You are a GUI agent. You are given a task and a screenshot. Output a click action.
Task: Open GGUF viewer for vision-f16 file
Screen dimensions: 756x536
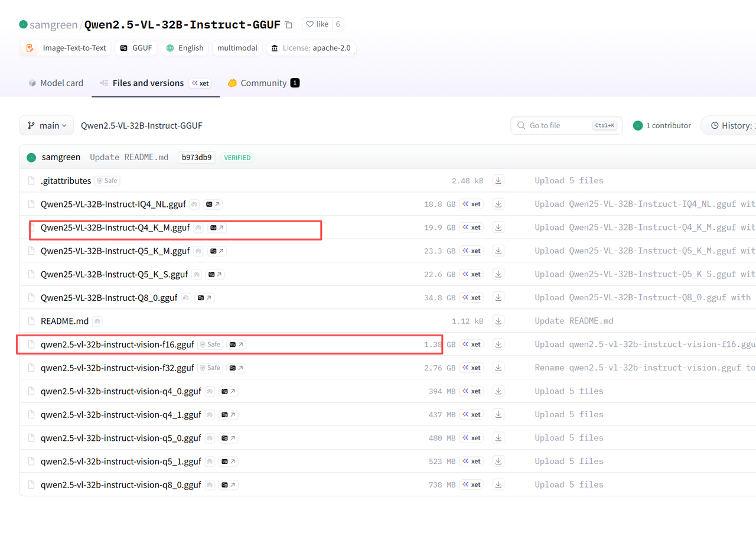(236, 345)
